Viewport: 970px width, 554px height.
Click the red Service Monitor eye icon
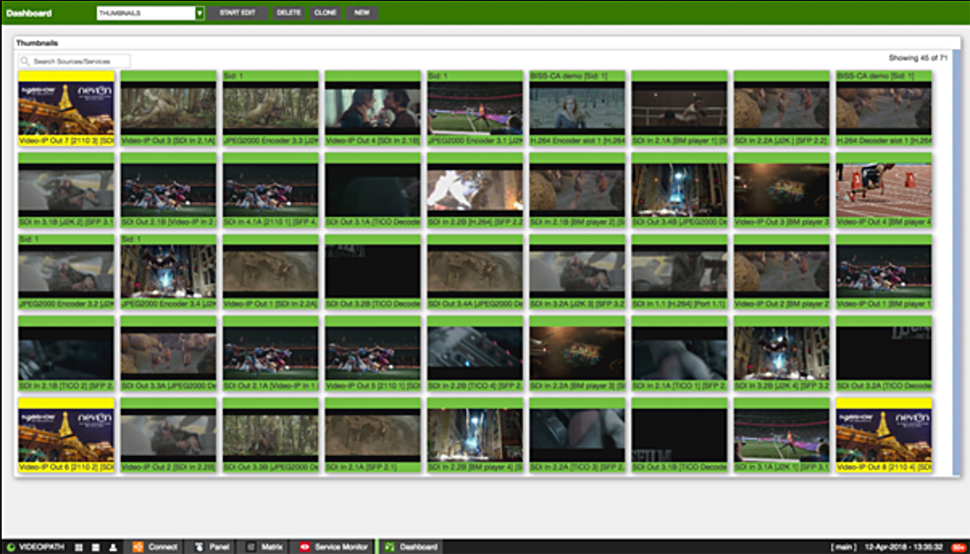tap(304, 547)
